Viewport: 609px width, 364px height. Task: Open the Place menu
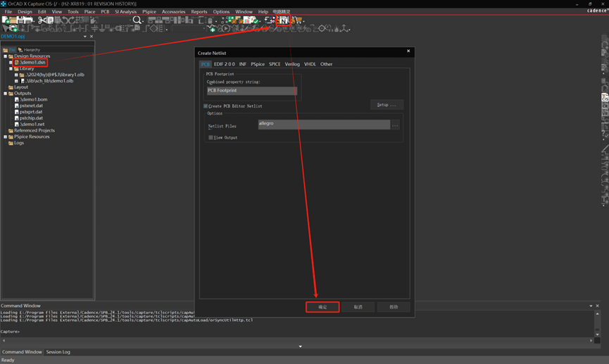click(x=89, y=12)
